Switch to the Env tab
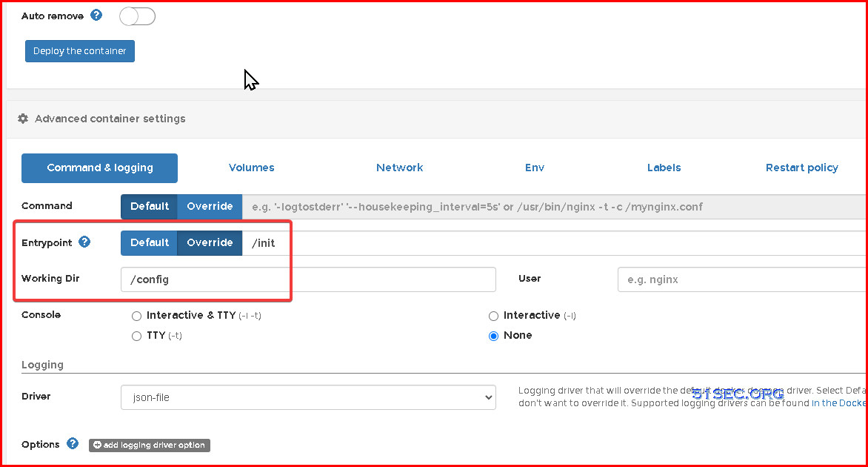This screenshot has width=868, height=467. [535, 168]
